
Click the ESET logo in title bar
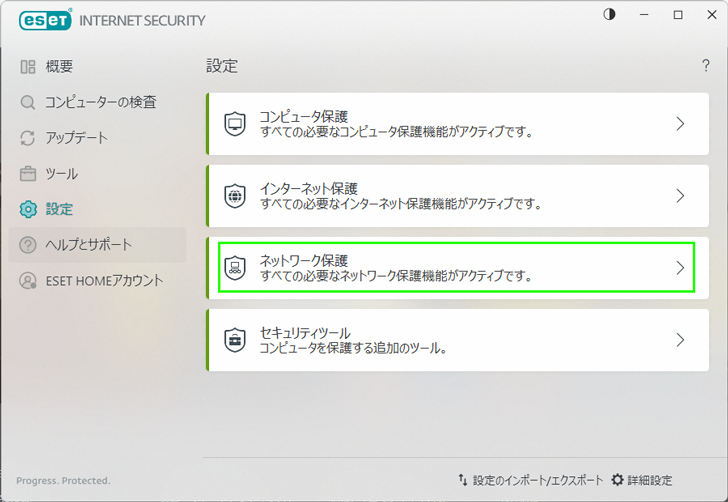46,20
